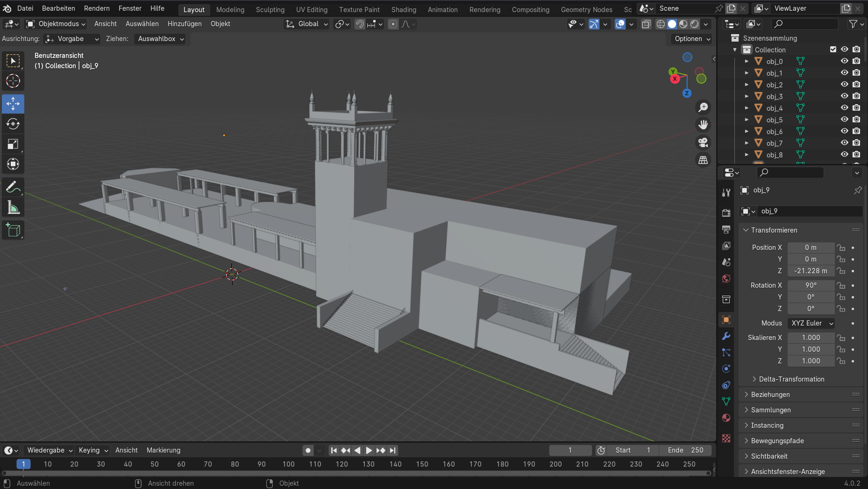Open the XYZ Euler rotation mode dropdown

tap(811, 323)
